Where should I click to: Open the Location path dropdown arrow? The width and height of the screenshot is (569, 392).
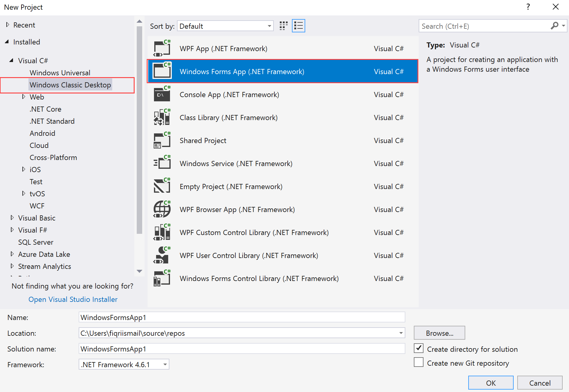point(401,333)
